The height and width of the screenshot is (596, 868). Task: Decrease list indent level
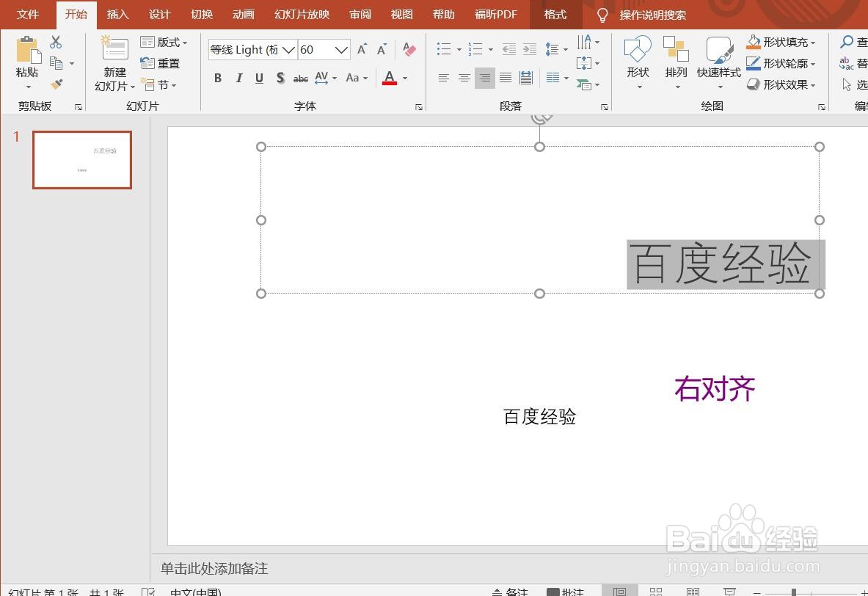click(508, 49)
